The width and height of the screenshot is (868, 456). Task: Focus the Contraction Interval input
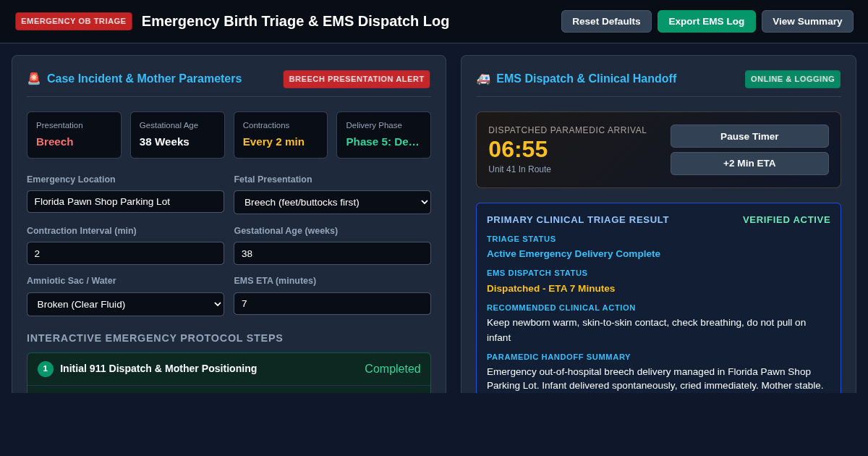[x=125, y=253]
